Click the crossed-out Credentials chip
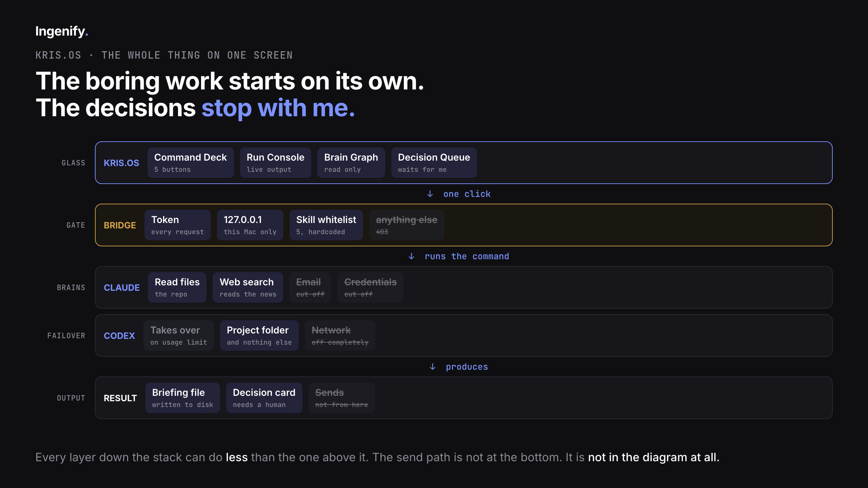Screen dimensions: 868x488 click(x=370, y=287)
